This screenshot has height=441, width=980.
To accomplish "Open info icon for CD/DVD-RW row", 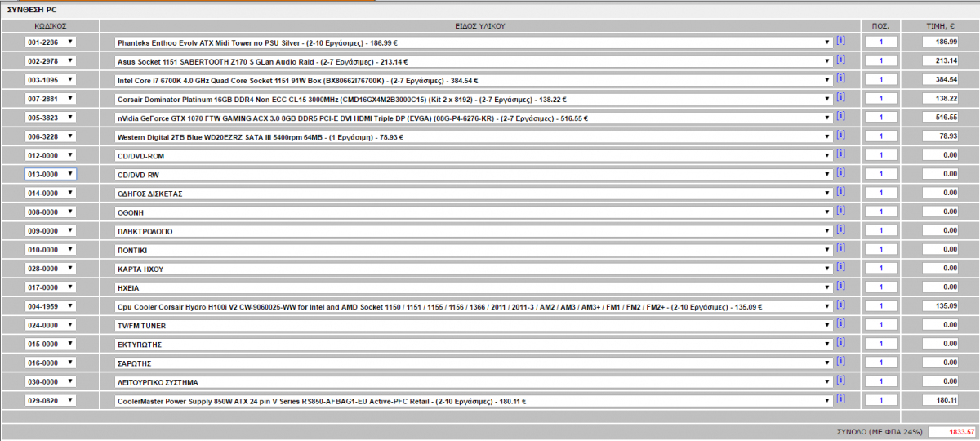I will (x=840, y=172).
